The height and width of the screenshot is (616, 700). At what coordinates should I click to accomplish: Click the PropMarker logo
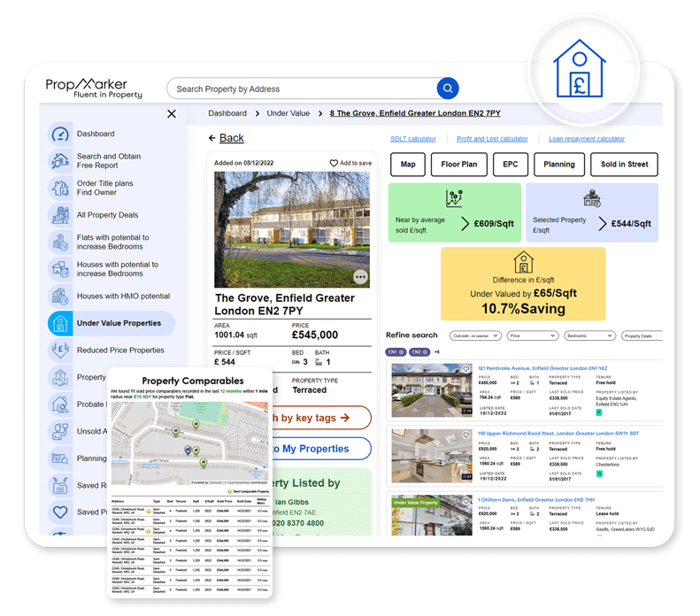(x=94, y=88)
